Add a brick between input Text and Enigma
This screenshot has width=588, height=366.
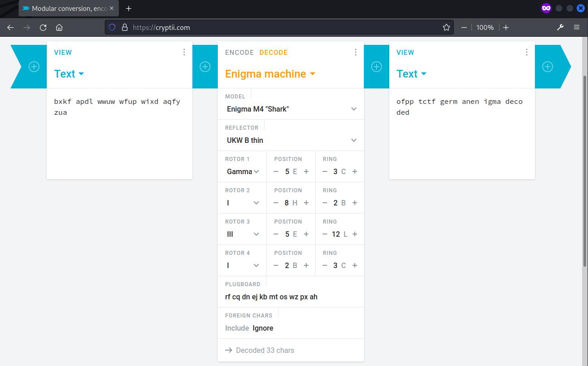205,67
